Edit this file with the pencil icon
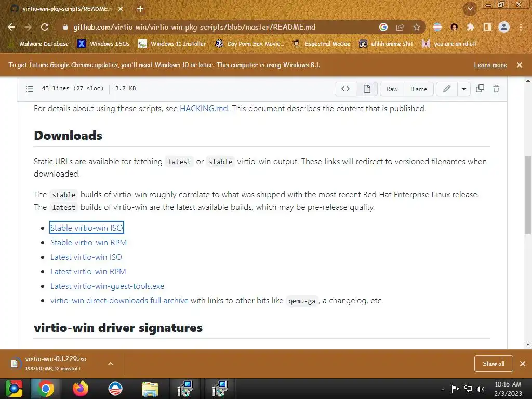532x399 pixels. click(x=447, y=89)
